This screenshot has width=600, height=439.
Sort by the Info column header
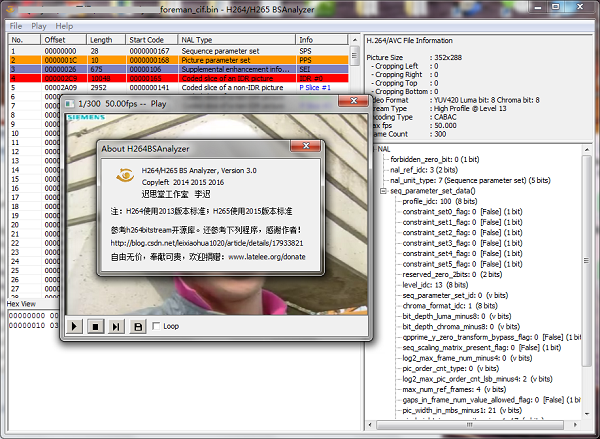click(x=322, y=40)
